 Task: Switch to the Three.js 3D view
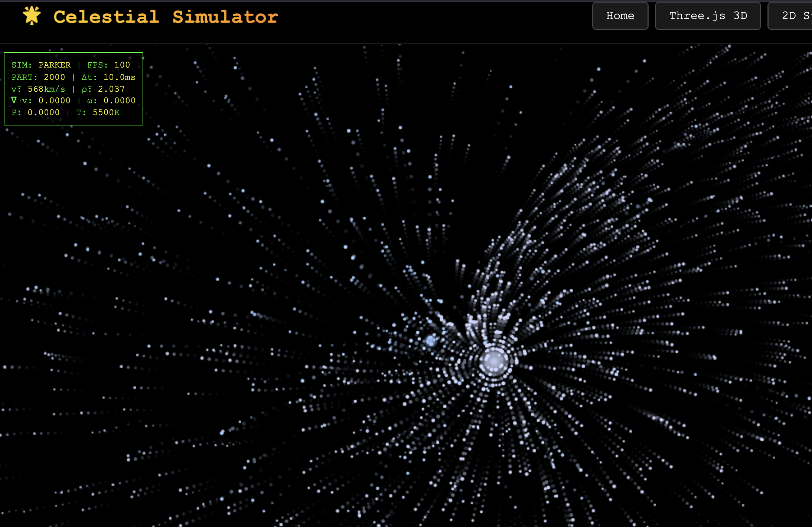coord(707,16)
